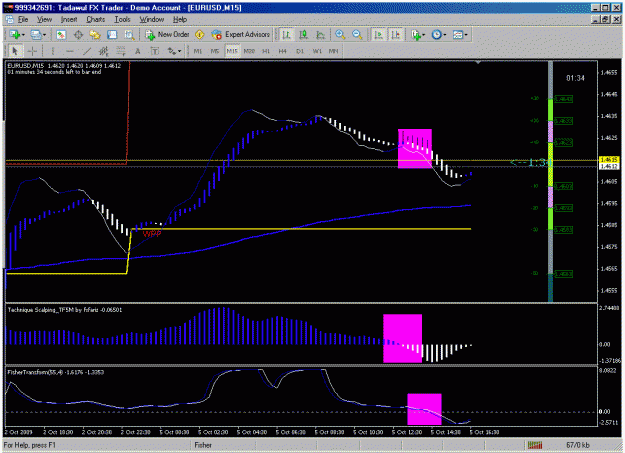Expand the New Chart dropdown arrow

[24, 35]
